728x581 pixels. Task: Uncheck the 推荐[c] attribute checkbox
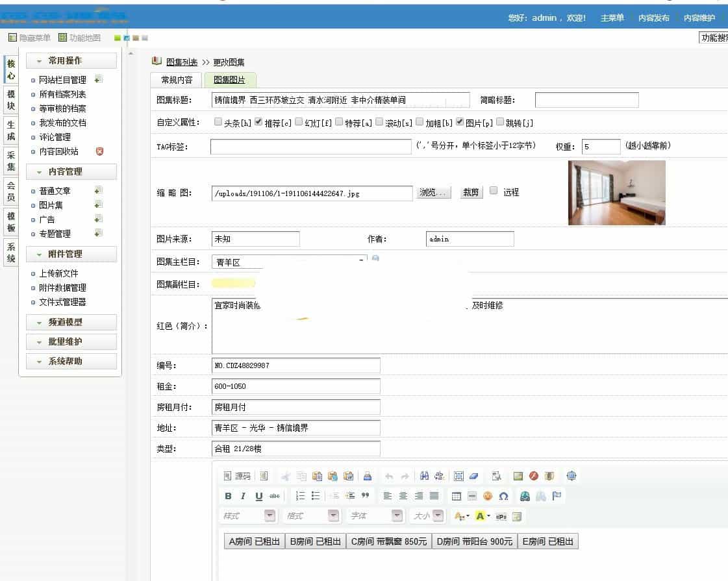258,121
